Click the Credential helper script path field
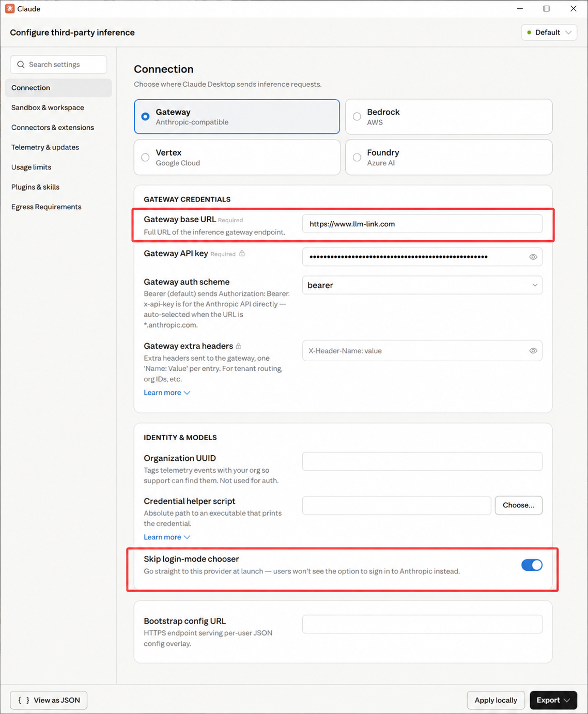 396,505
